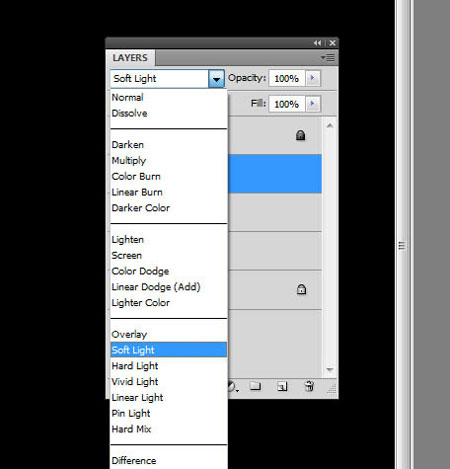
Task: Click the Opacity value field
Action: click(x=287, y=79)
